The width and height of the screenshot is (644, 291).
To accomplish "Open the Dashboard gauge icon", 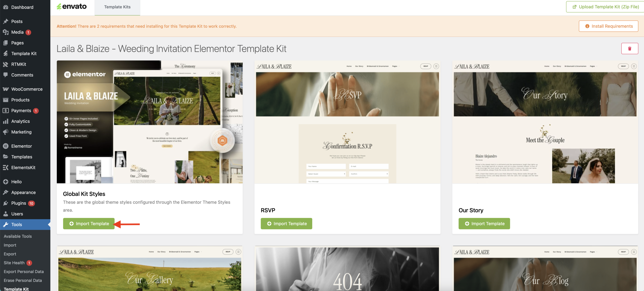I will click(6, 7).
